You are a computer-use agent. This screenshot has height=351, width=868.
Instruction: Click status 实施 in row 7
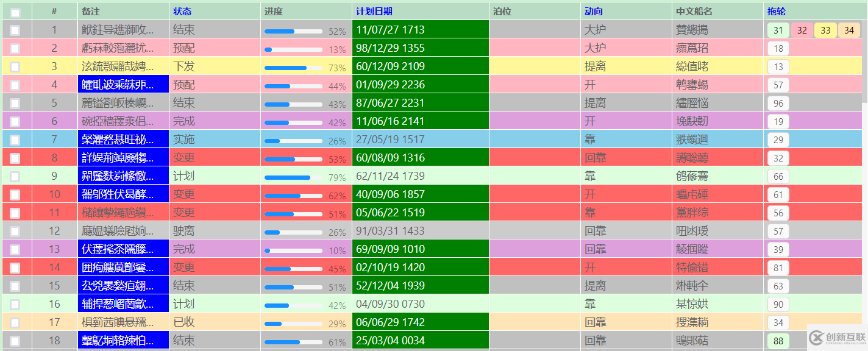(184, 140)
